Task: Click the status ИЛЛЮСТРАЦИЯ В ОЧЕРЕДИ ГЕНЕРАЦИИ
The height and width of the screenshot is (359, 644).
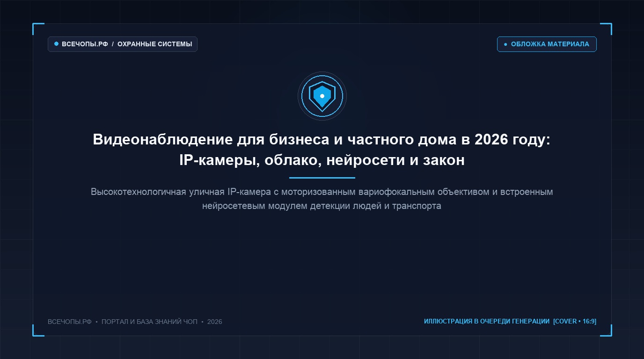Action: pos(487,322)
